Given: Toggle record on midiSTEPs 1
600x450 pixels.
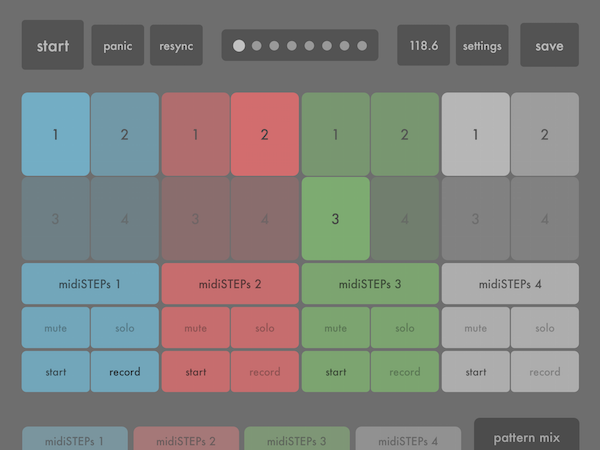Looking at the screenshot, I should tap(125, 372).
